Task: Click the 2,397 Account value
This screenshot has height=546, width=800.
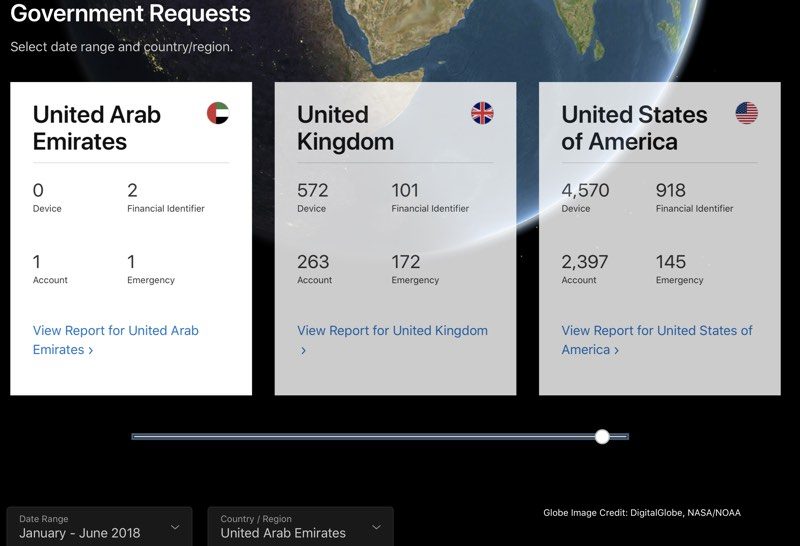Action: coord(585,262)
